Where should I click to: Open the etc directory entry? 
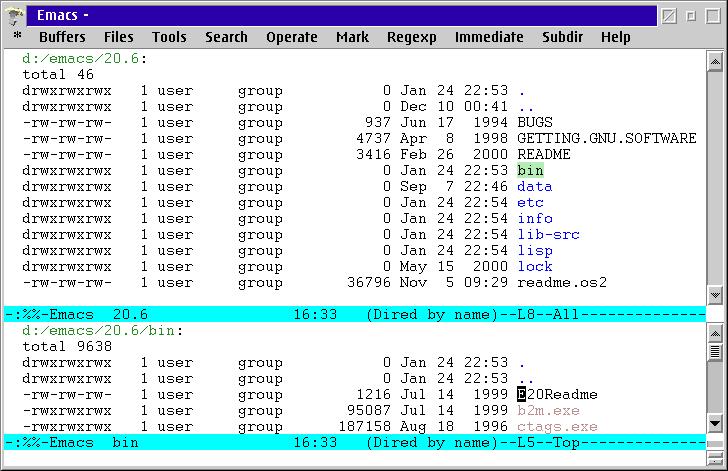[530, 203]
